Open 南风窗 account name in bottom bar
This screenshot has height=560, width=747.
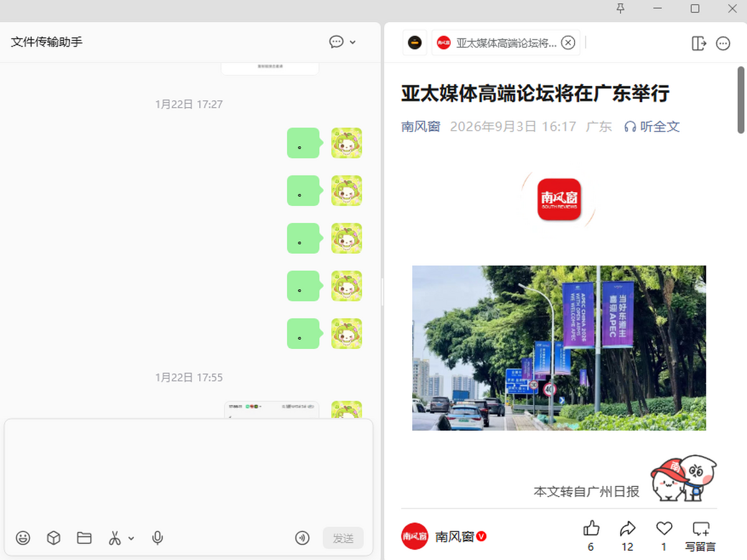[x=454, y=536]
